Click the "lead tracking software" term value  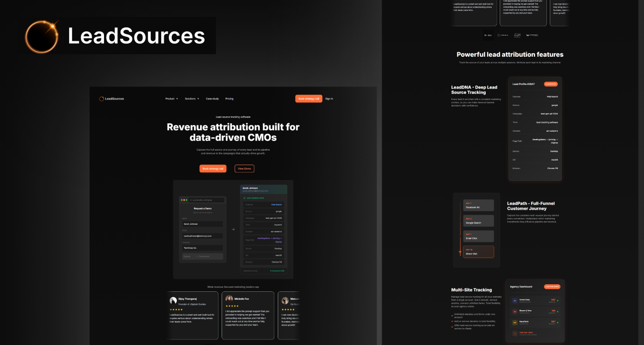547,122
